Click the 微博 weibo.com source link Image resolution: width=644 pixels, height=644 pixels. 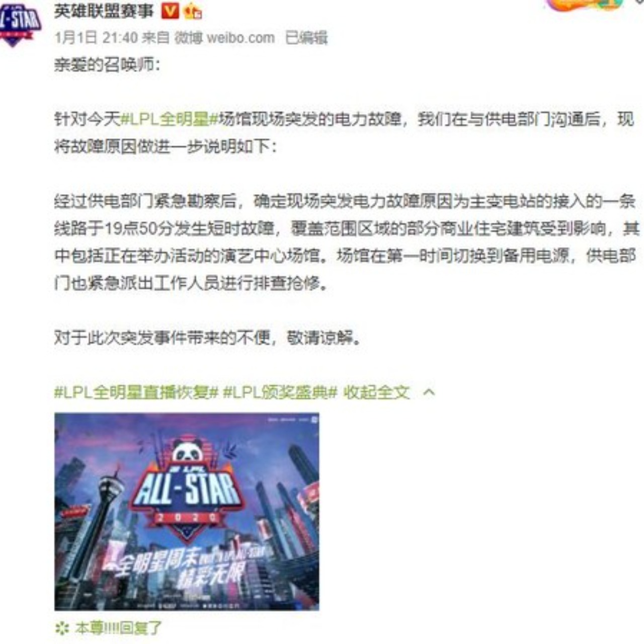click(x=224, y=38)
